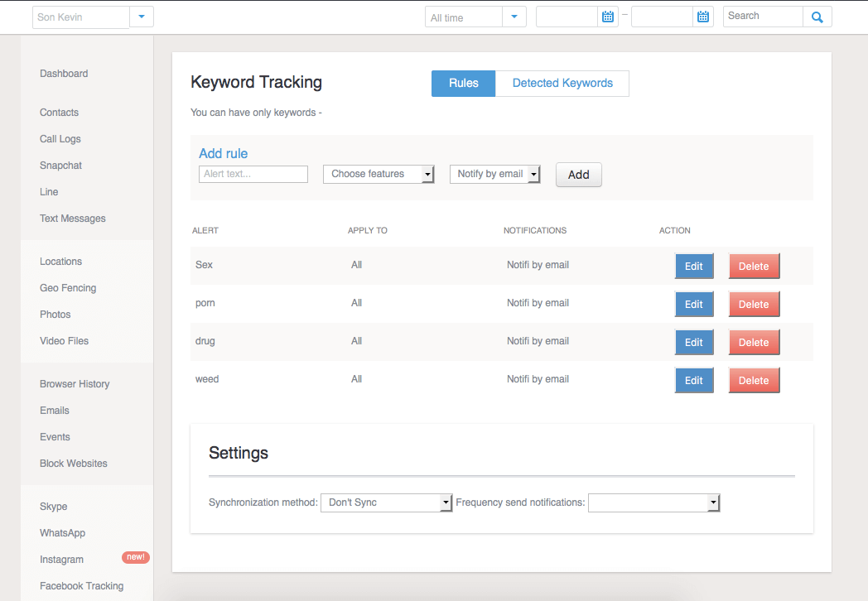Switch to the Detected Keywords tab

[x=562, y=83]
